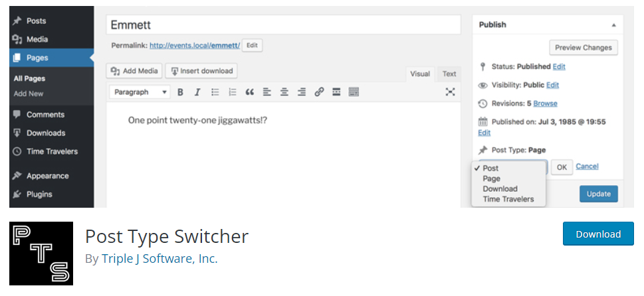Open the Paragraph format dropdown

pyautogui.click(x=140, y=92)
